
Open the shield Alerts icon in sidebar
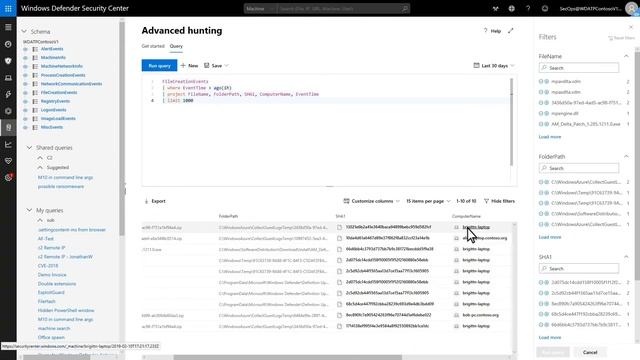point(8,61)
